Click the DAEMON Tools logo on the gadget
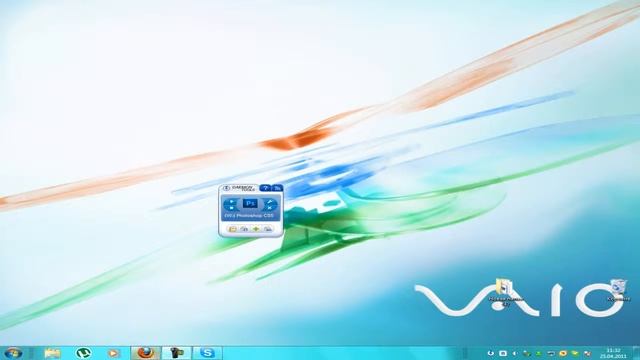 pyautogui.click(x=240, y=189)
